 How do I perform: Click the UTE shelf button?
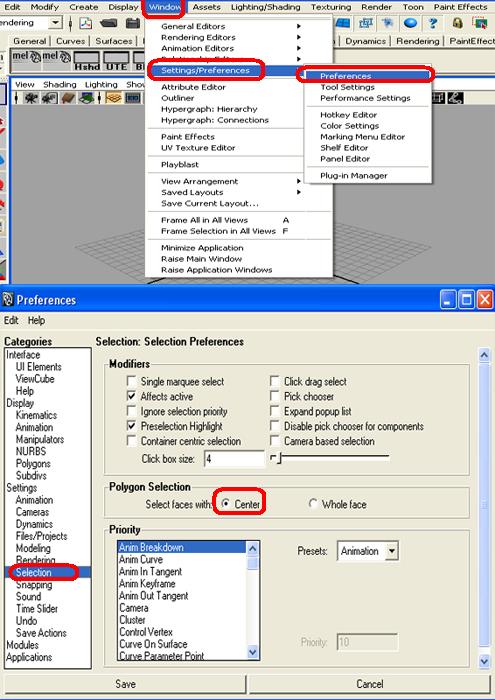(x=116, y=61)
